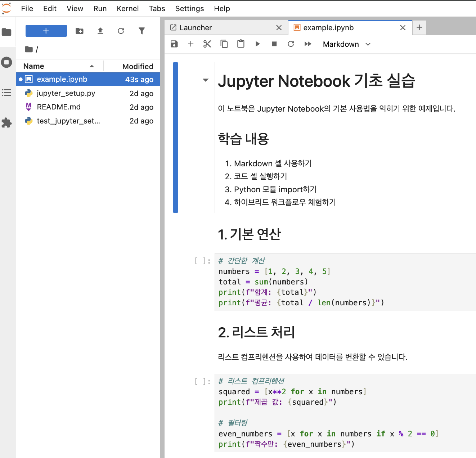Sort files by the Name column
Screen dimensions: 476x458
point(60,66)
